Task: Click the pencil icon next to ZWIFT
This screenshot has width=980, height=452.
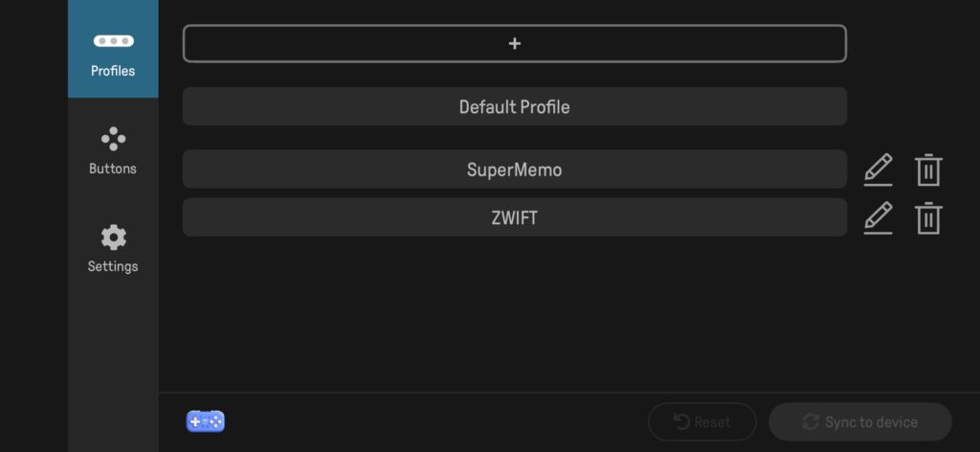Action: [878, 218]
